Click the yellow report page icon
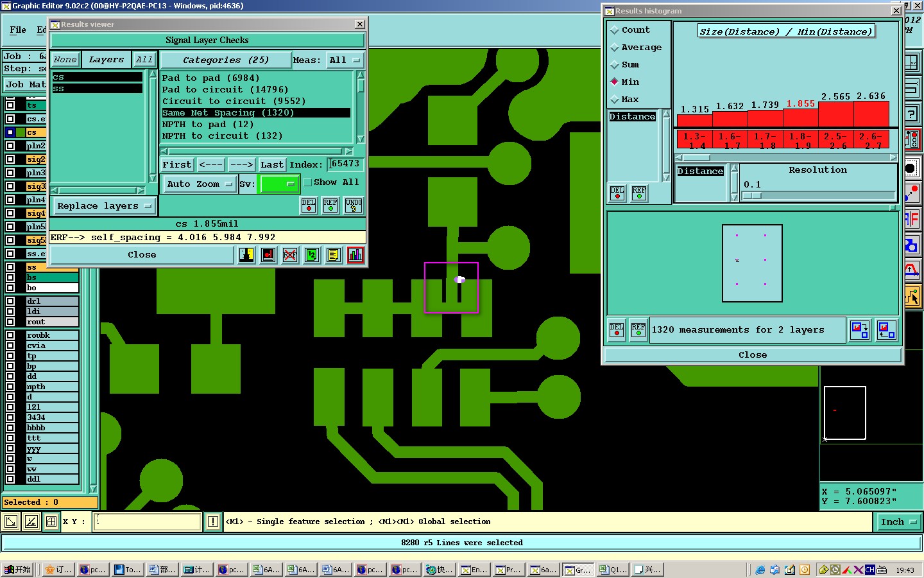 point(333,255)
